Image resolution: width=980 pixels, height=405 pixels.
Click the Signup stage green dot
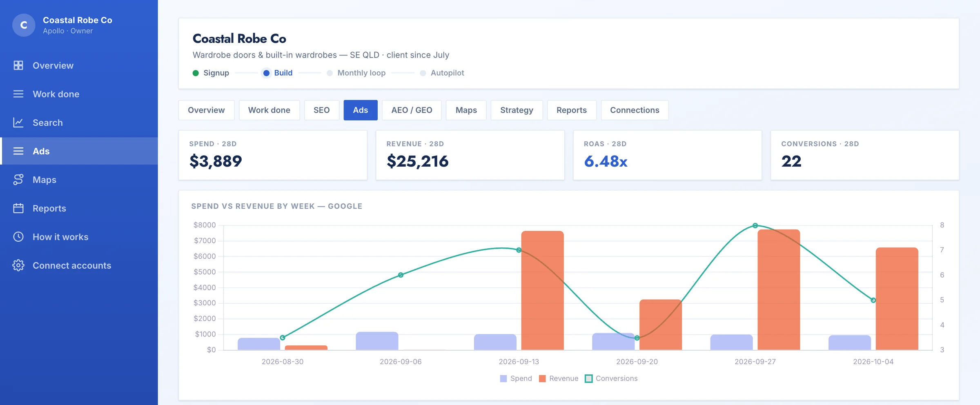196,73
